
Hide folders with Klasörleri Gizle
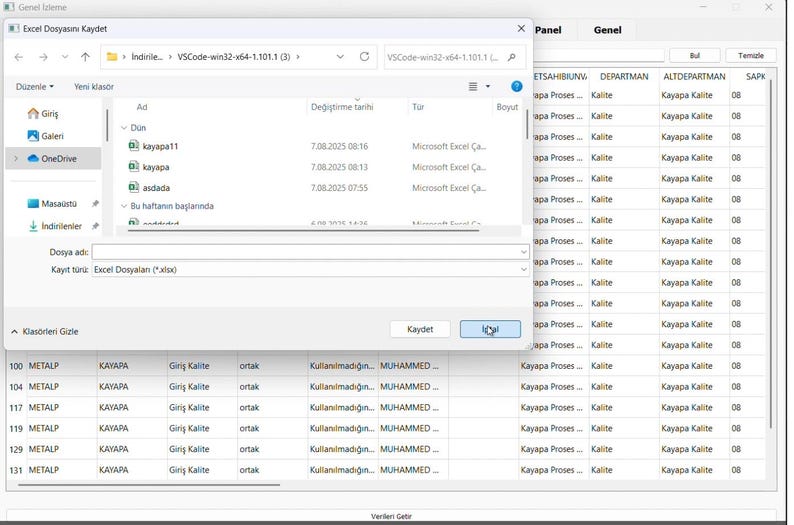(x=45, y=332)
